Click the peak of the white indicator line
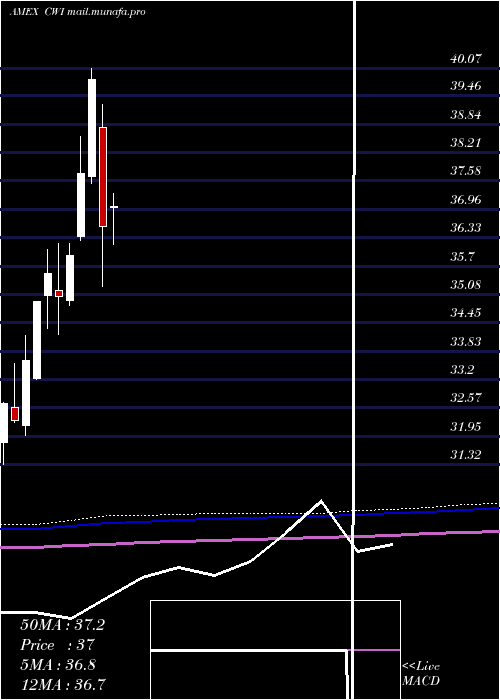 coord(321,500)
